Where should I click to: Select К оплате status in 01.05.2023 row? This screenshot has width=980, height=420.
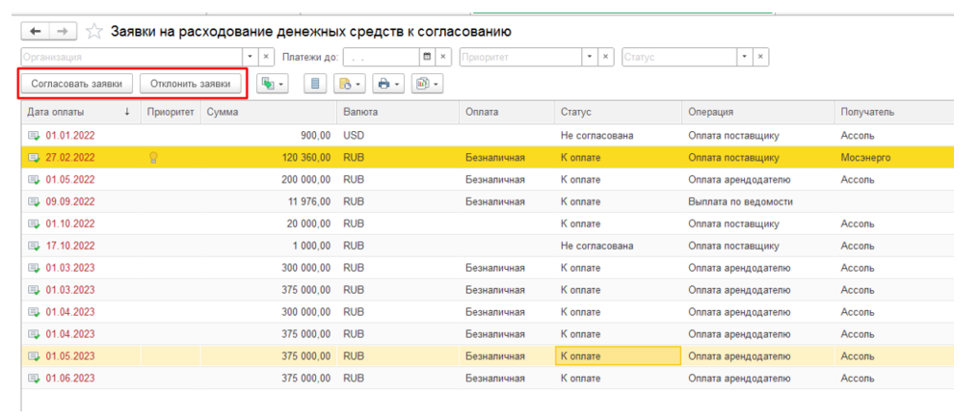[618, 356]
